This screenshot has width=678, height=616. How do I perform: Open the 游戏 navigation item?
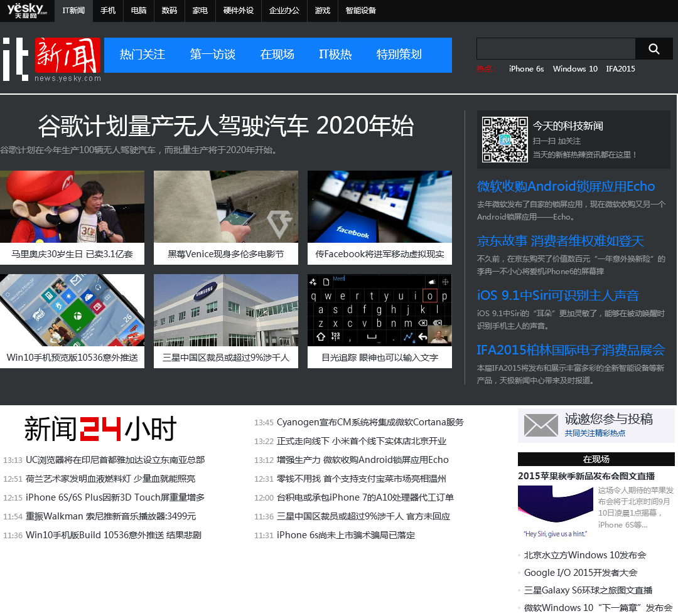tap(323, 11)
